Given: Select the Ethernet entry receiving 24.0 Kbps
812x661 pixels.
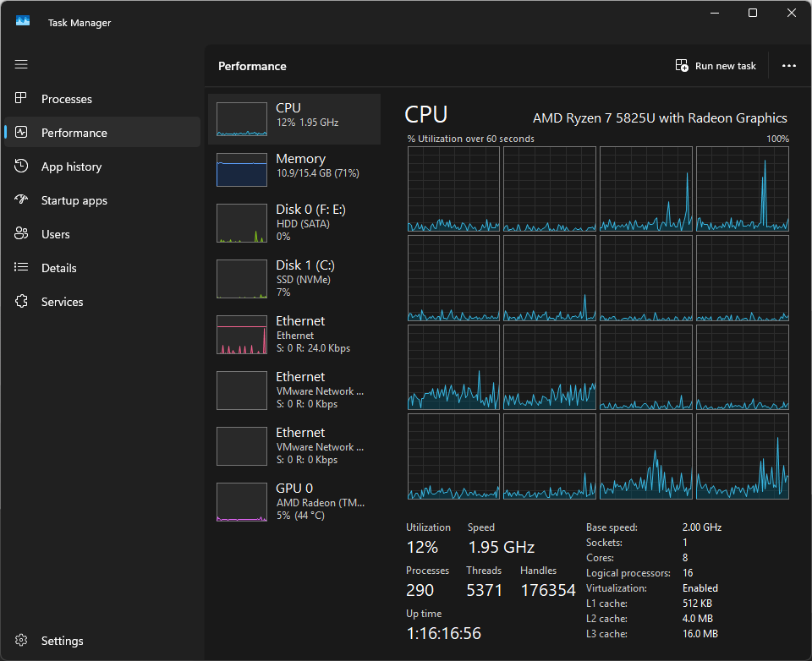Looking at the screenshot, I should (294, 335).
